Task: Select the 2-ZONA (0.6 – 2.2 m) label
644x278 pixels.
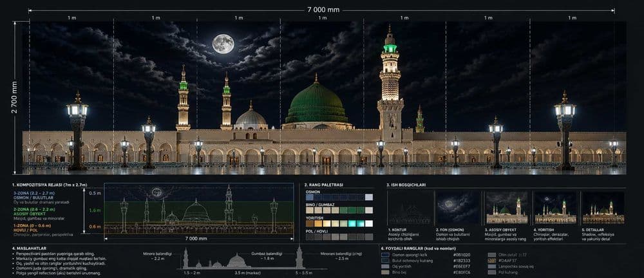Action: [34, 209]
